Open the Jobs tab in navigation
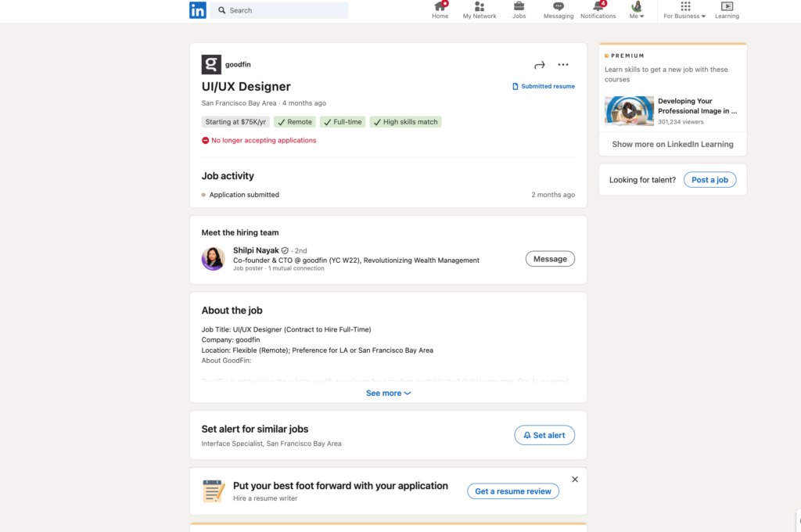Screen dimensions: 801x532 519,10
